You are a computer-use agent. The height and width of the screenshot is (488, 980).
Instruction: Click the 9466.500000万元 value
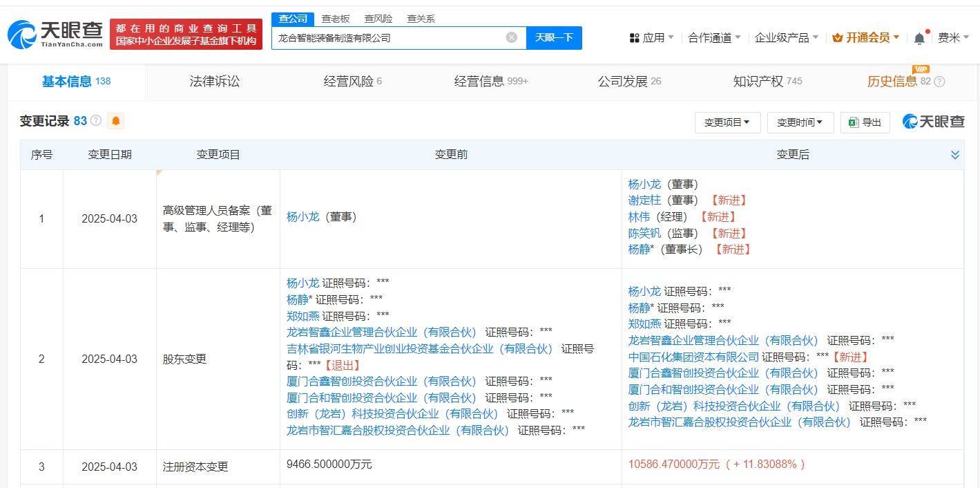[329, 464]
